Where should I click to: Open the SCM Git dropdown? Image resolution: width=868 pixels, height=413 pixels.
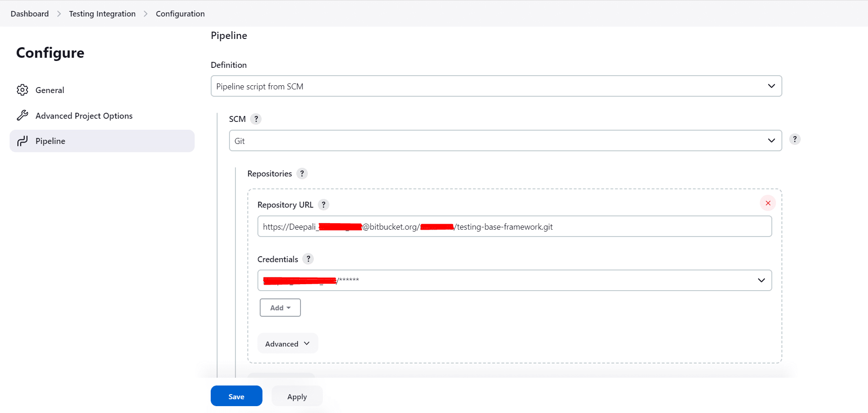click(505, 141)
